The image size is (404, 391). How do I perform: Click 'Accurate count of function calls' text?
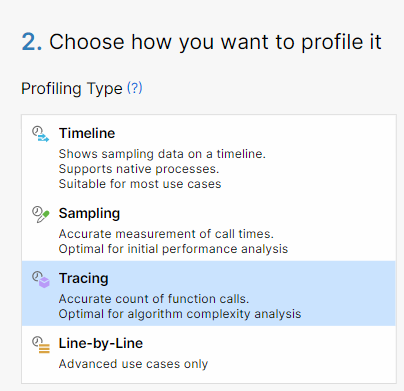[x=154, y=299]
